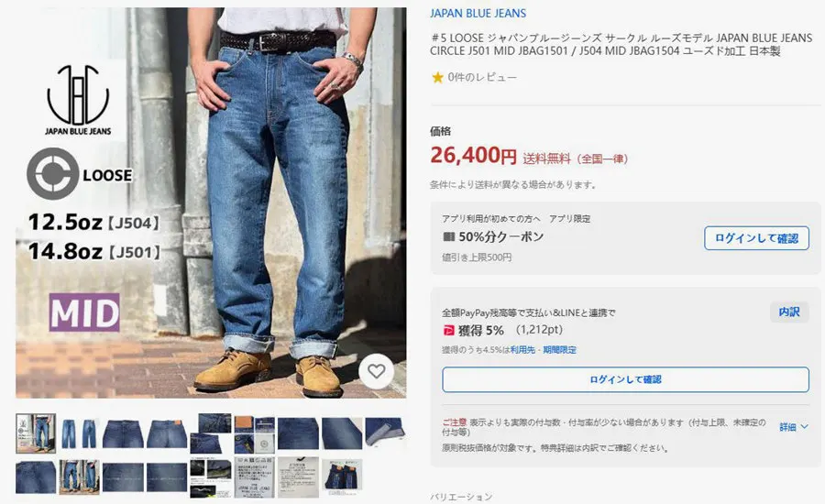Open the JAPAN BLUE JEANS store link

[x=478, y=13]
